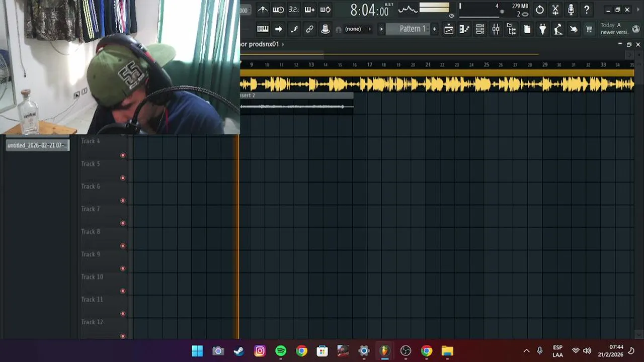Click the output peak meter

434,8
